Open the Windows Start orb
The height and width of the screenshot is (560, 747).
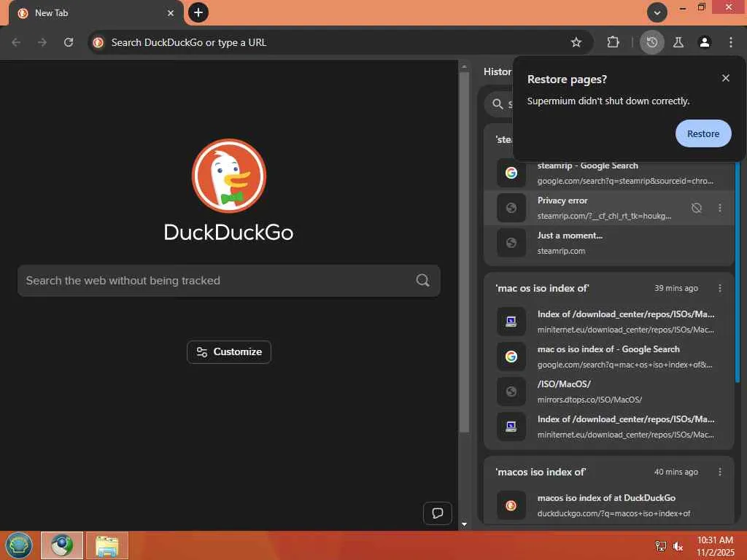point(18,545)
